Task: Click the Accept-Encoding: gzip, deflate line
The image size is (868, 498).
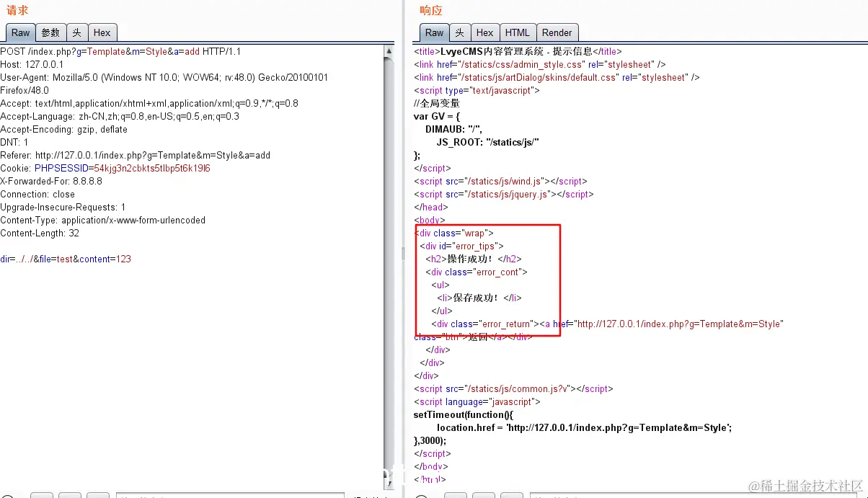Action: tap(63, 130)
